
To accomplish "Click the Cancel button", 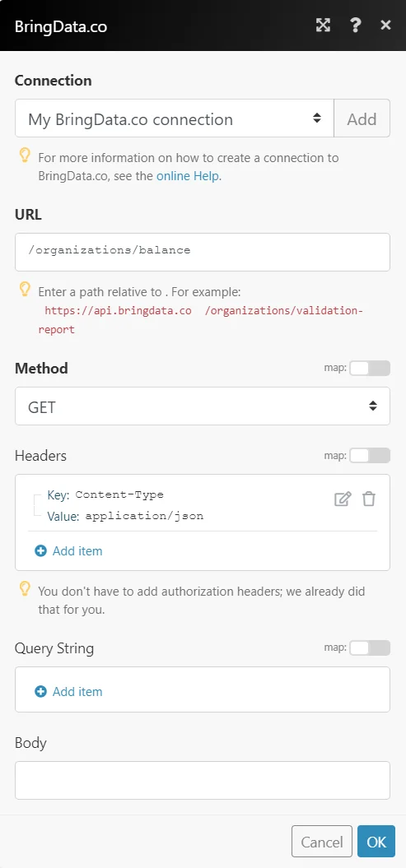I will click(x=322, y=842).
